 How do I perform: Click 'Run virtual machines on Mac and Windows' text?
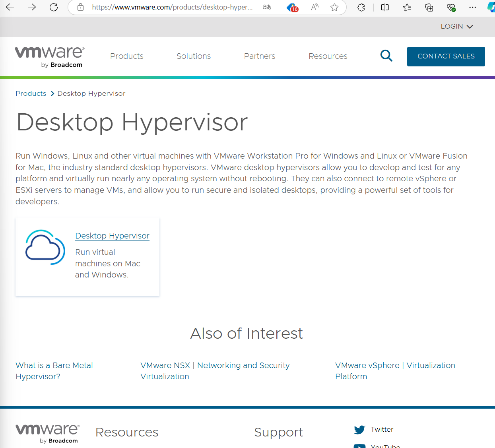click(108, 264)
